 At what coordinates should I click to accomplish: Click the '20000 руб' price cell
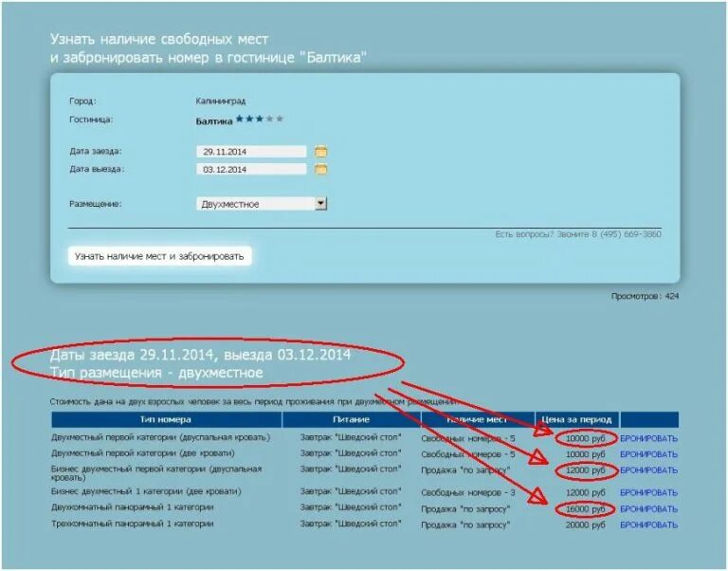(x=586, y=525)
